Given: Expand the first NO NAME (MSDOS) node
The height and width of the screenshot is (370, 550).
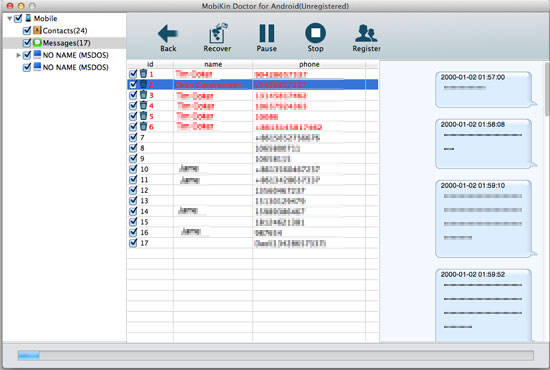Looking at the screenshot, I should click(x=18, y=55).
